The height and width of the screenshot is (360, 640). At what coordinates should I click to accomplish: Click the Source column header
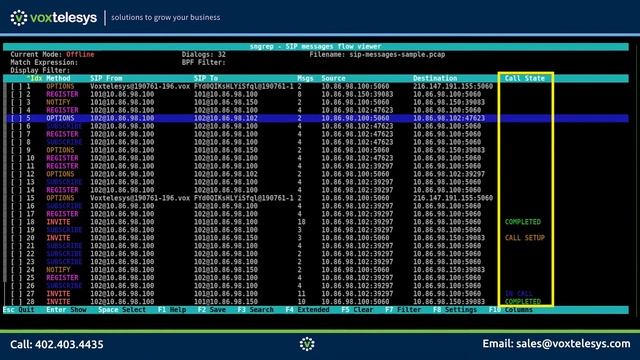(x=333, y=78)
